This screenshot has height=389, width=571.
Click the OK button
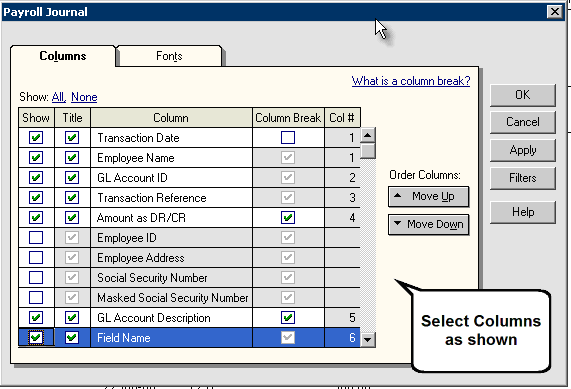point(523,95)
